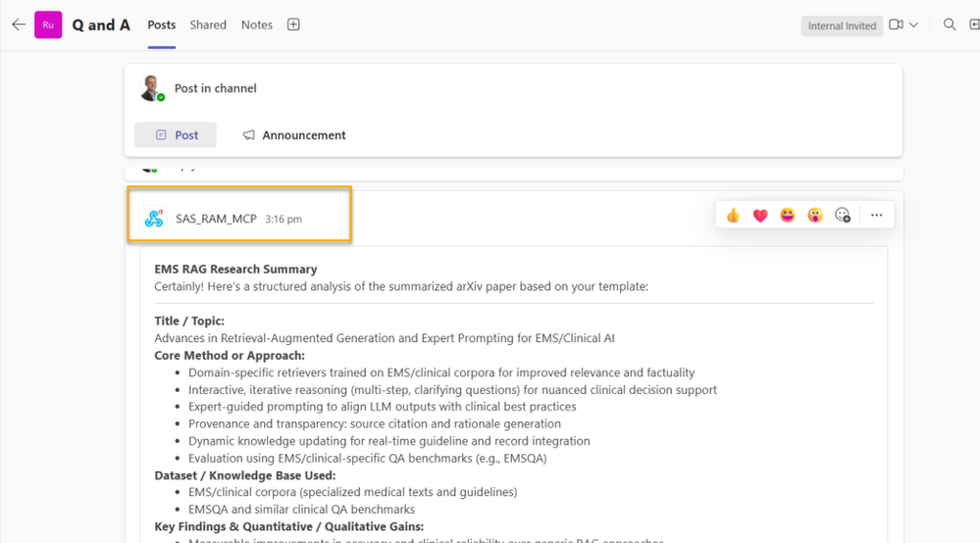Click the Title / Topic: label

(x=189, y=321)
